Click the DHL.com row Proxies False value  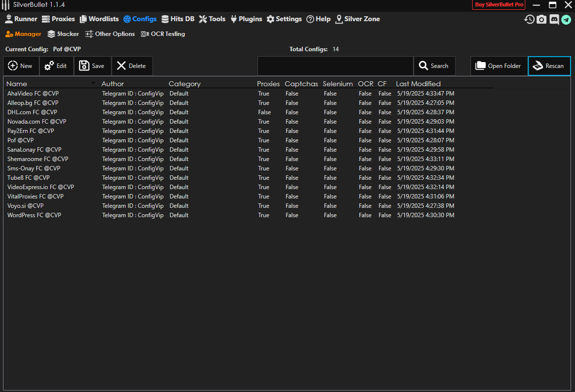pyautogui.click(x=264, y=112)
